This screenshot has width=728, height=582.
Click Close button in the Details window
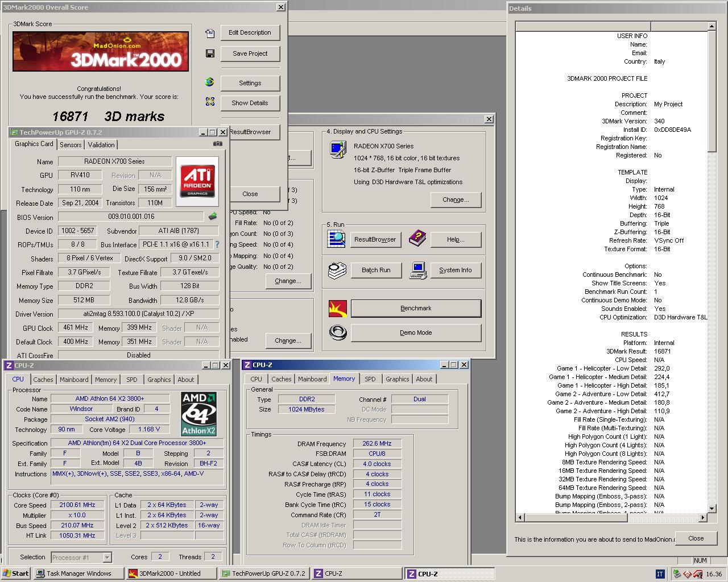(x=696, y=538)
